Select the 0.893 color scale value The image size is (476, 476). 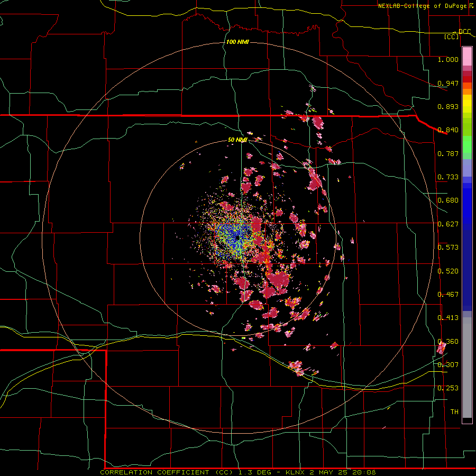click(448, 106)
